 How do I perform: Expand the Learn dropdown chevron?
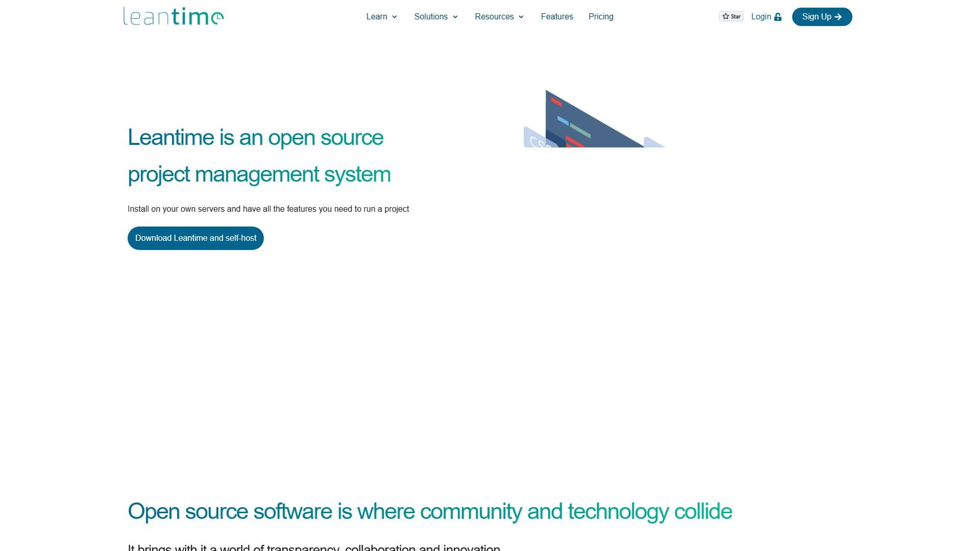pos(395,17)
